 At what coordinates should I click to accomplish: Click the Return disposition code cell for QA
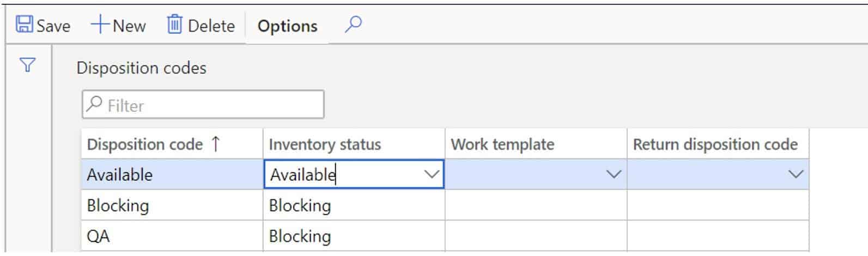click(718, 236)
